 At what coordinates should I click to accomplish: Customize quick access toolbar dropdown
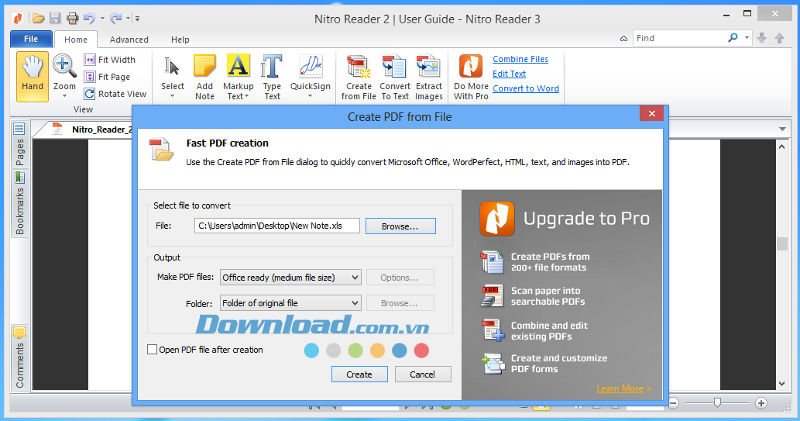click(137, 19)
